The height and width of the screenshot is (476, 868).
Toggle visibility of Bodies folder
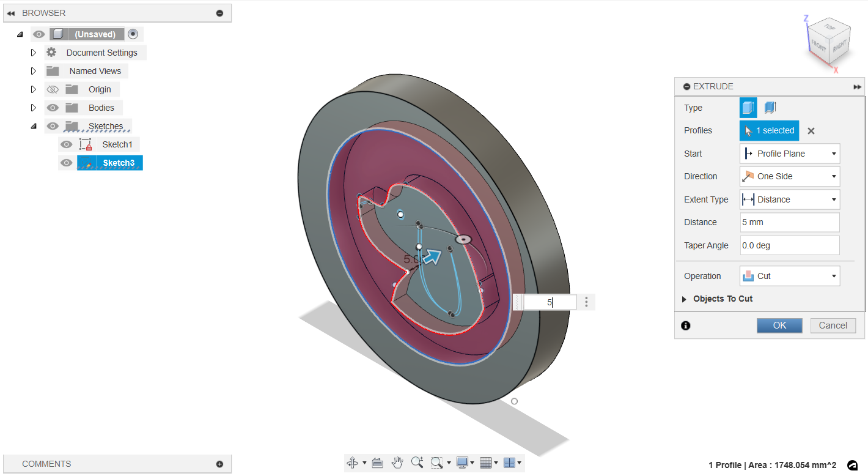tap(53, 108)
